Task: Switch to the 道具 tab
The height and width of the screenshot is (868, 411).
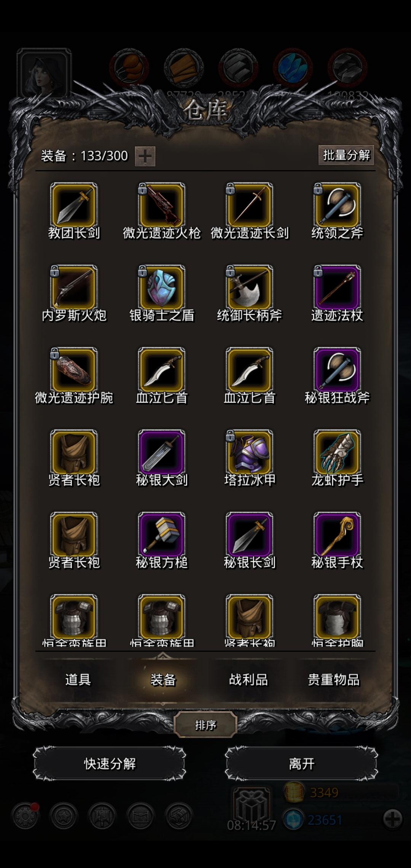Action: pyautogui.click(x=78, y=680)
